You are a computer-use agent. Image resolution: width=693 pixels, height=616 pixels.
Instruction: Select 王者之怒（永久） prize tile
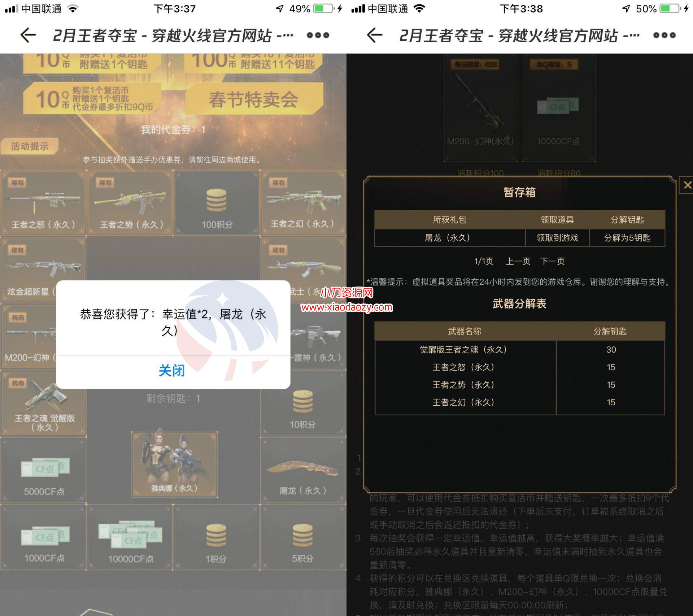43,203
